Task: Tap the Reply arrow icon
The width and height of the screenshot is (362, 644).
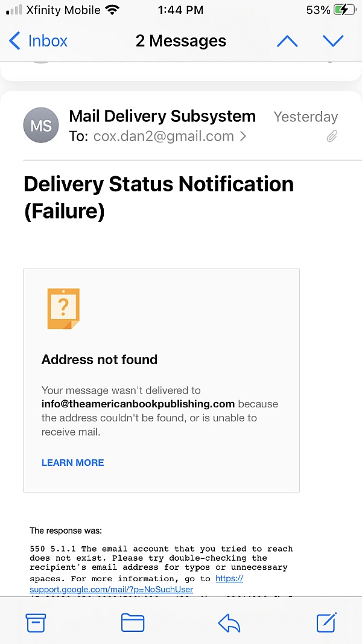Action: [x=229, y=622]
